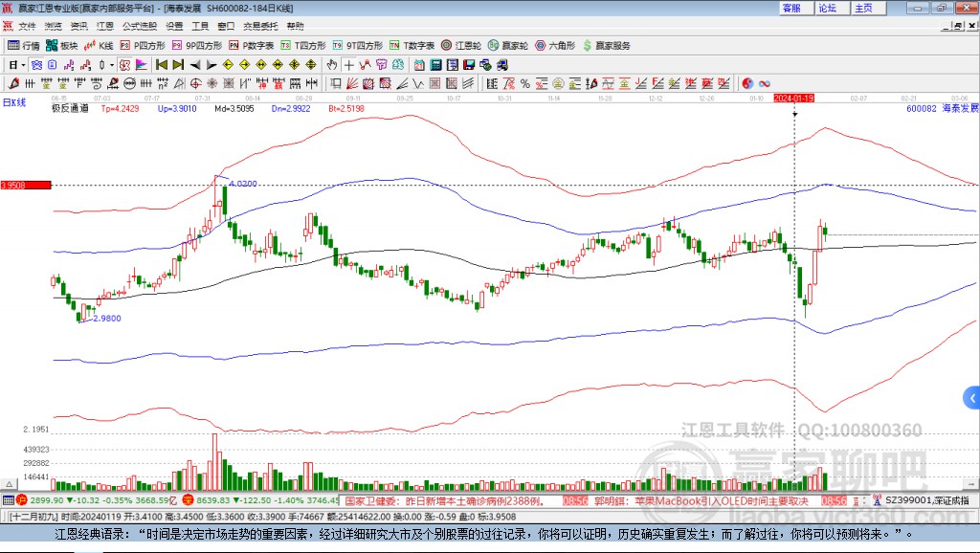This screenshot has height=553, width=980.
Task: Click the 2024-01-19 date marker
Action: click(x=793, y=99)
